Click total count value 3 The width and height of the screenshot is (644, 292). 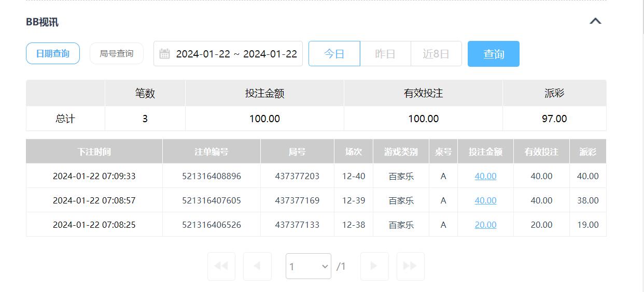point(145,119)
